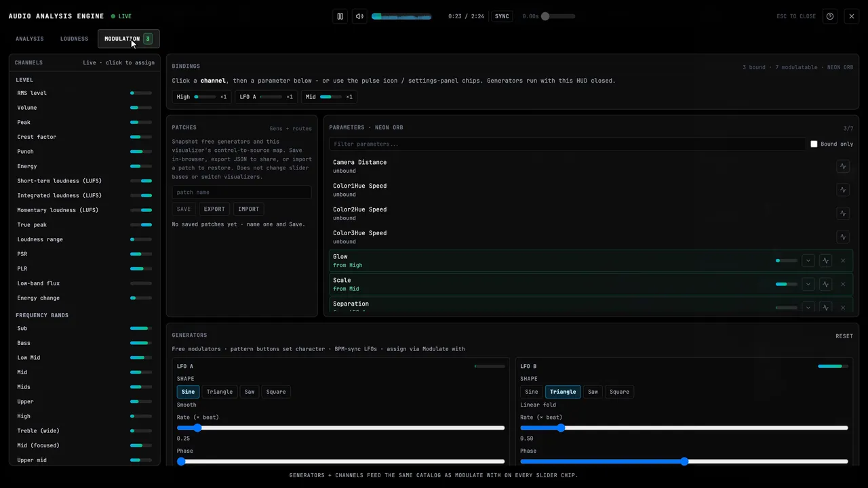Select Saw shape for LFO B
The height and width of the screenshot is (488, 868).
(x=593, y=392)
